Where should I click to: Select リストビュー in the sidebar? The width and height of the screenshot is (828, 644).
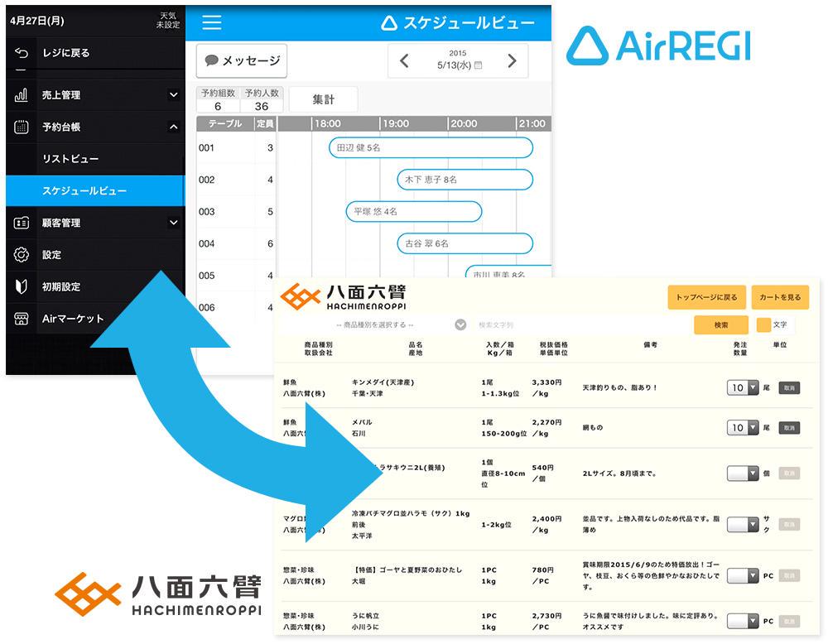(x=95, y=159)
